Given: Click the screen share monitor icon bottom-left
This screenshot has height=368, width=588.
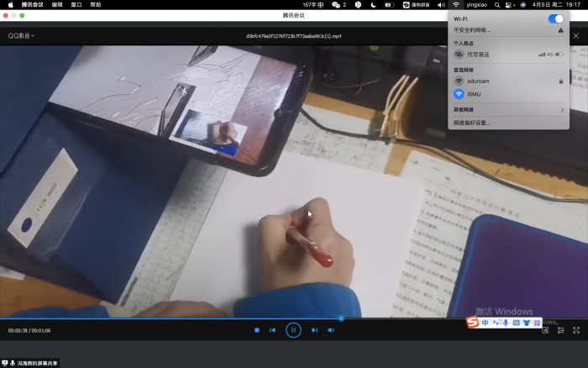Looking at the screenshot, I should 5,363.
